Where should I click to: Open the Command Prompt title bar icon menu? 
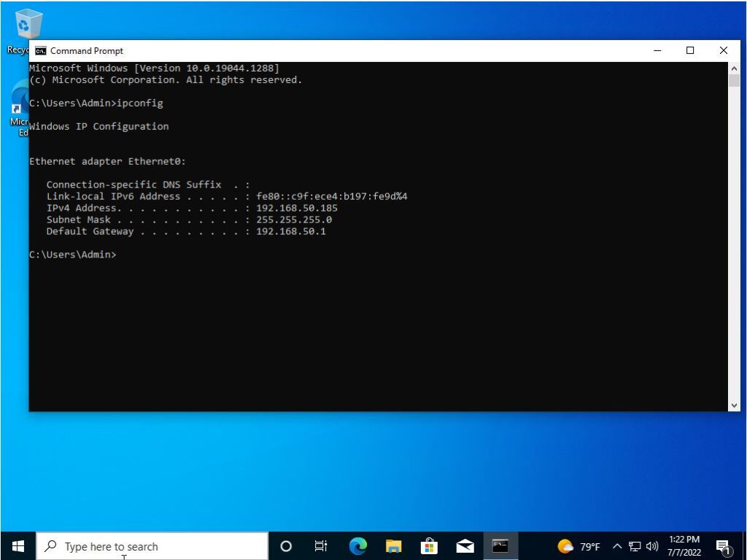[41, 51]
